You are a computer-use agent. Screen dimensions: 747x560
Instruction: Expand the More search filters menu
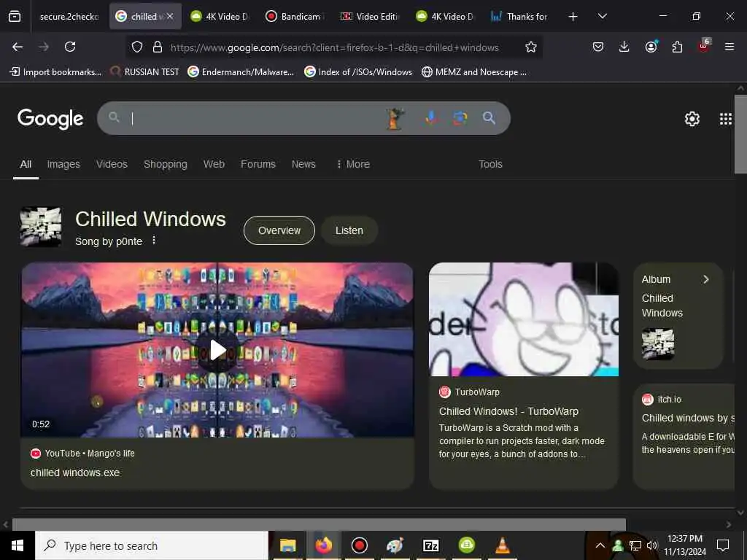pyautogui.click(x=353, y=164)
